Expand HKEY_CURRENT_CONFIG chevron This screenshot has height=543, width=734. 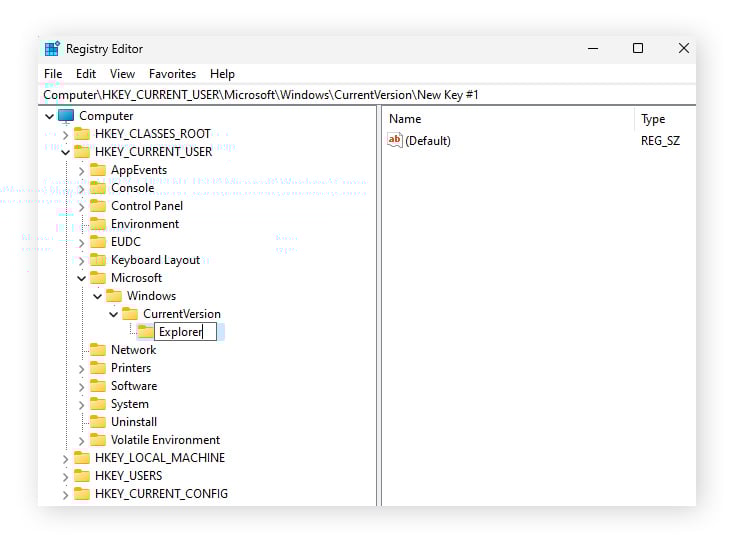65,495
